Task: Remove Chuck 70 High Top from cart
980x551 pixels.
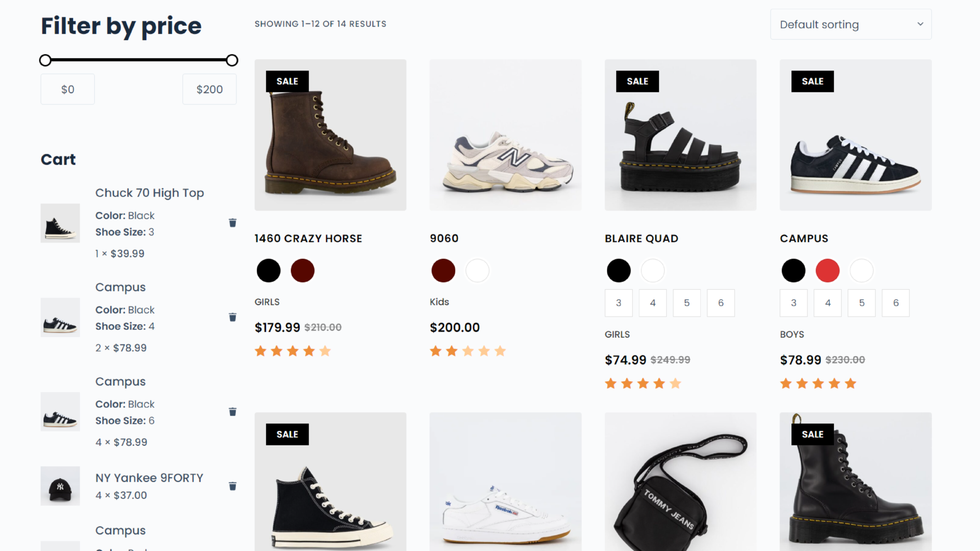Action: click(233, 223)
